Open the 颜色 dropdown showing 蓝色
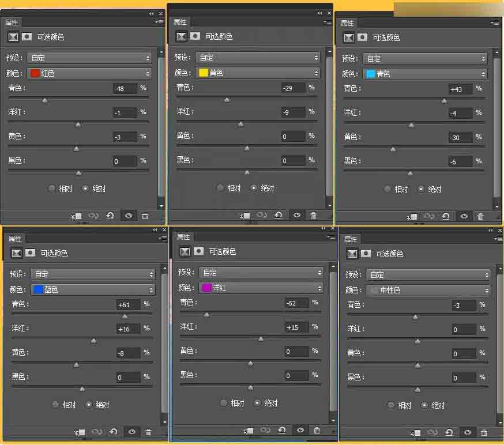 [x=93, y=290]
